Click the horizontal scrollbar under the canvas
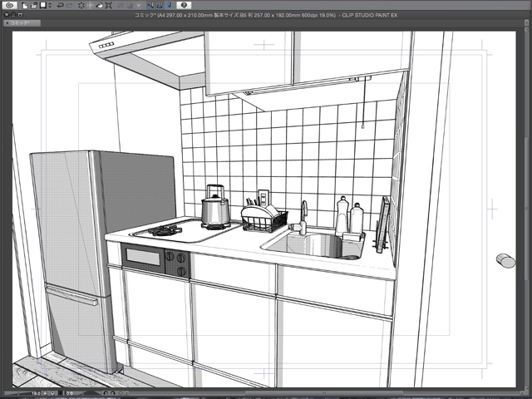This screenshot has height=399, width=532. tap(323, 393)
